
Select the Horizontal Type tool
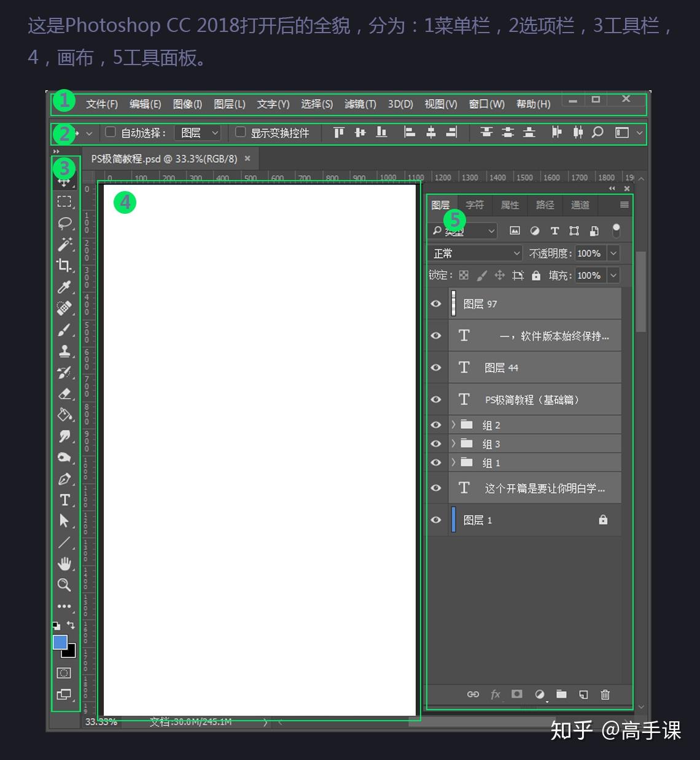[x=64, y=500]
